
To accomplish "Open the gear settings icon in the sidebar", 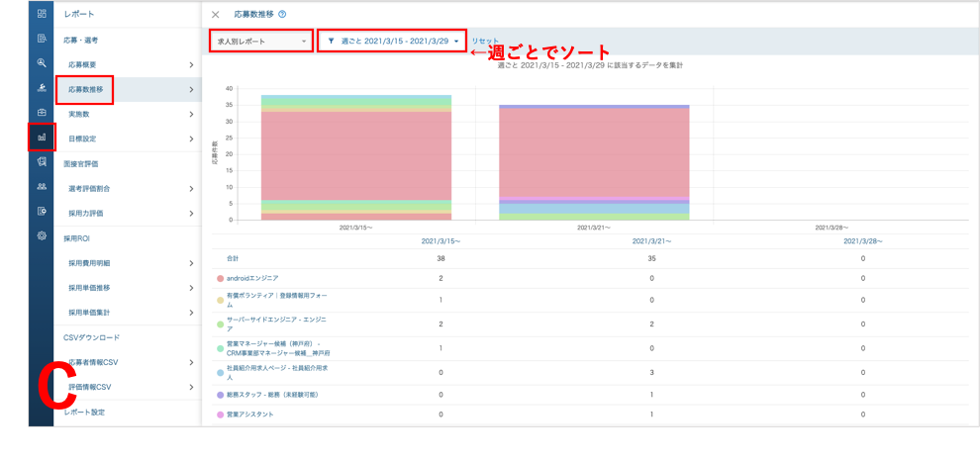I will [x=42, y=236].
